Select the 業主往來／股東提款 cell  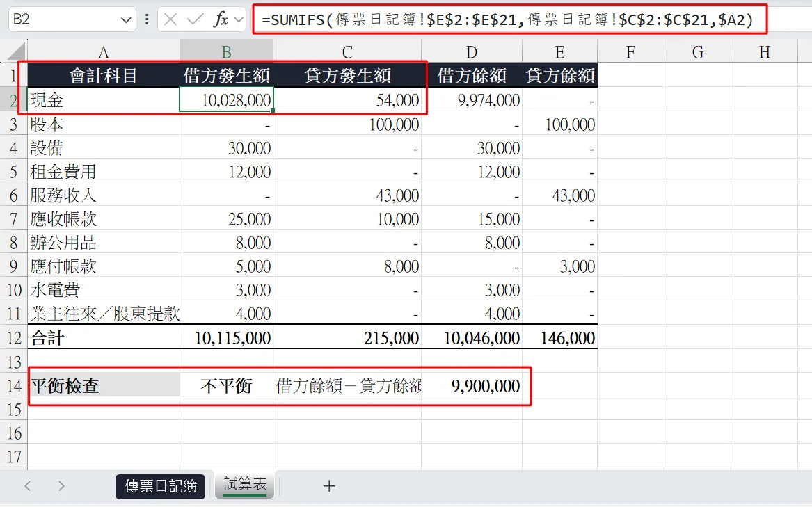click(x=104, y=314)
